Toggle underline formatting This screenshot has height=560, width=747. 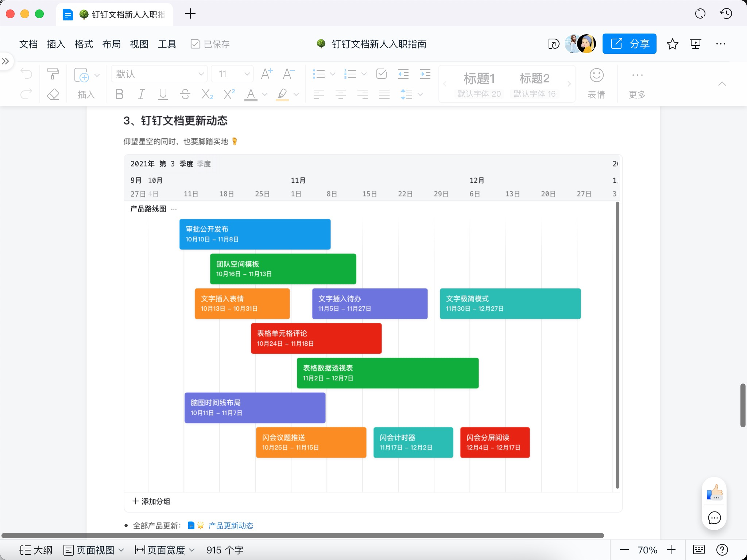click(x=163, y=94)
